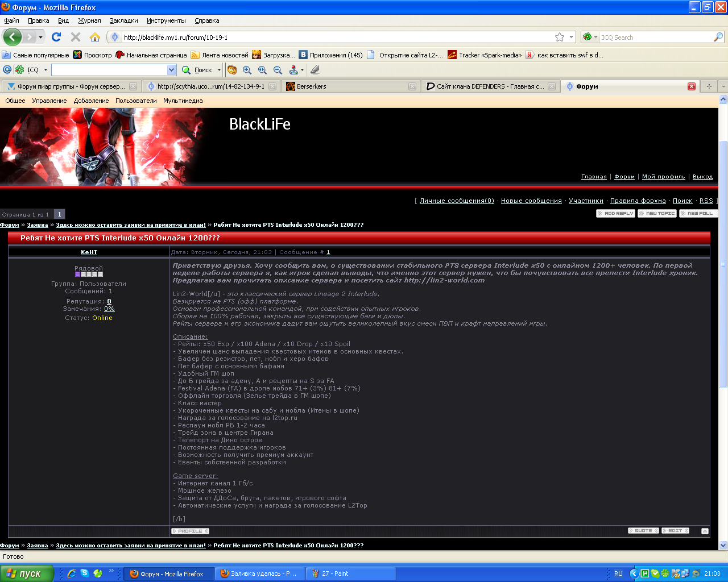
Task: Click the пуск Start button
Action: (x=27, y=573)
